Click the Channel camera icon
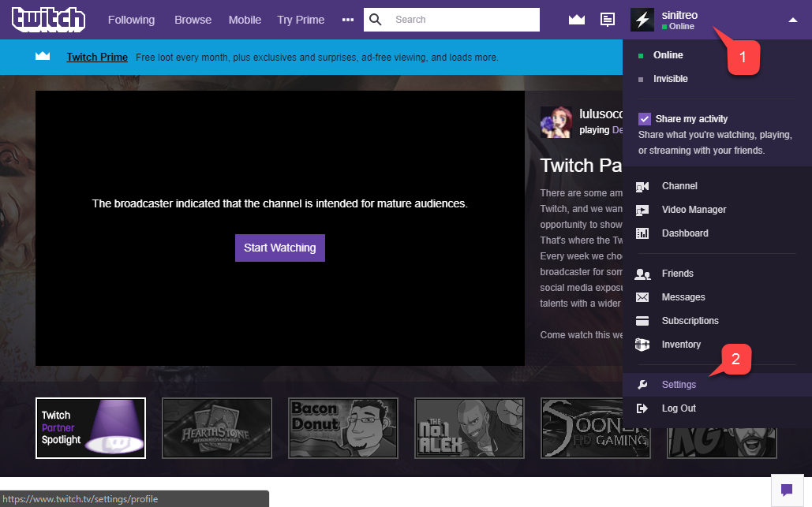The width and height of the screenshot is (812, 507). [642, 186]
